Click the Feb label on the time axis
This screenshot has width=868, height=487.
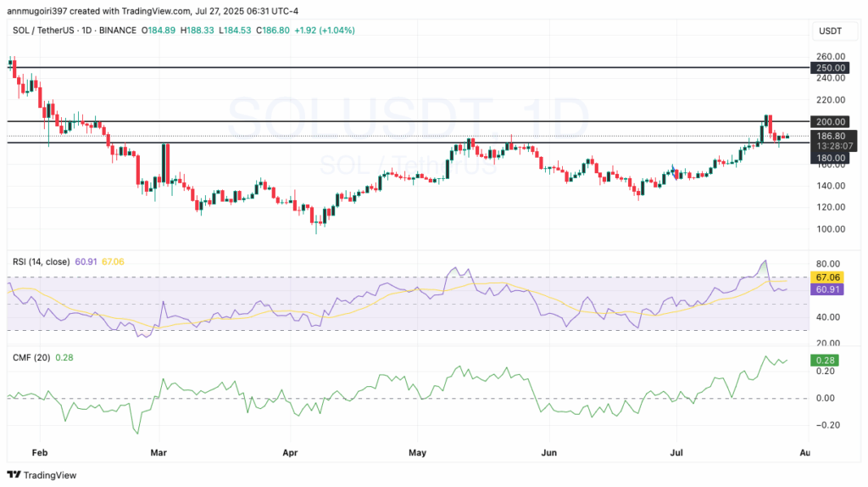pos(40,453)
